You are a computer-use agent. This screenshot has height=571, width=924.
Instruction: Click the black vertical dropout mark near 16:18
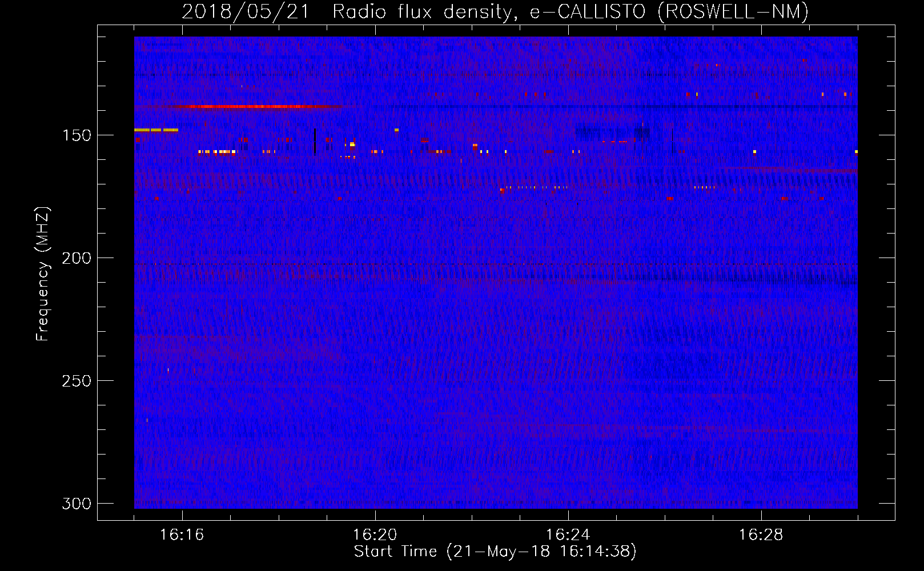click(x=315, y=142)
